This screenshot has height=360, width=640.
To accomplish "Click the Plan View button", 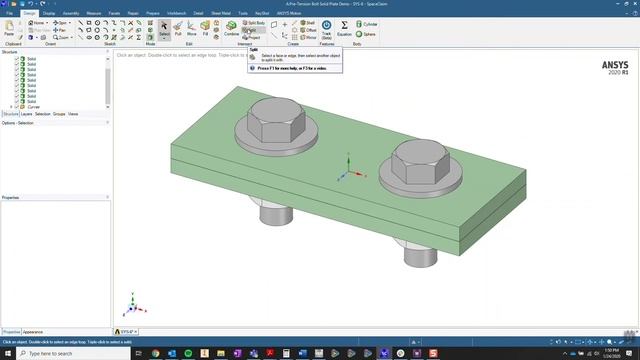I will click(40, 30).
